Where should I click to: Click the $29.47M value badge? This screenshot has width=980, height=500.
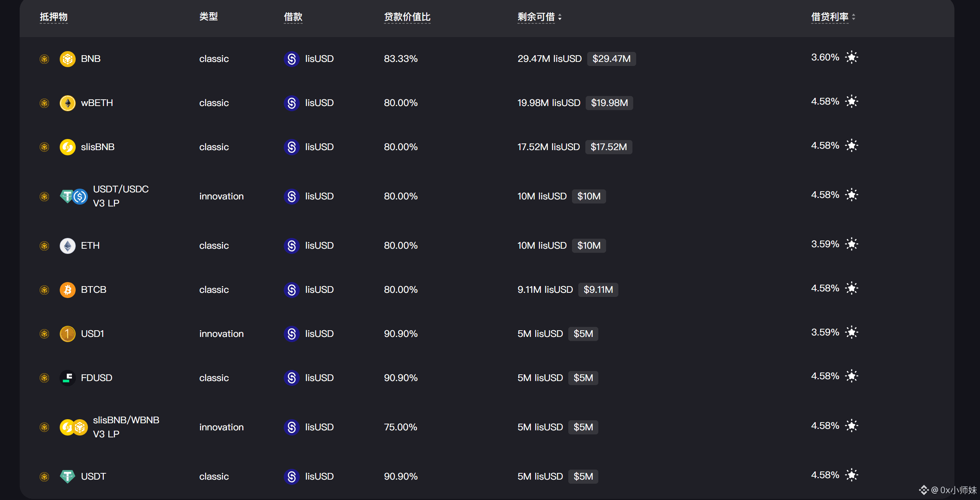611,59
